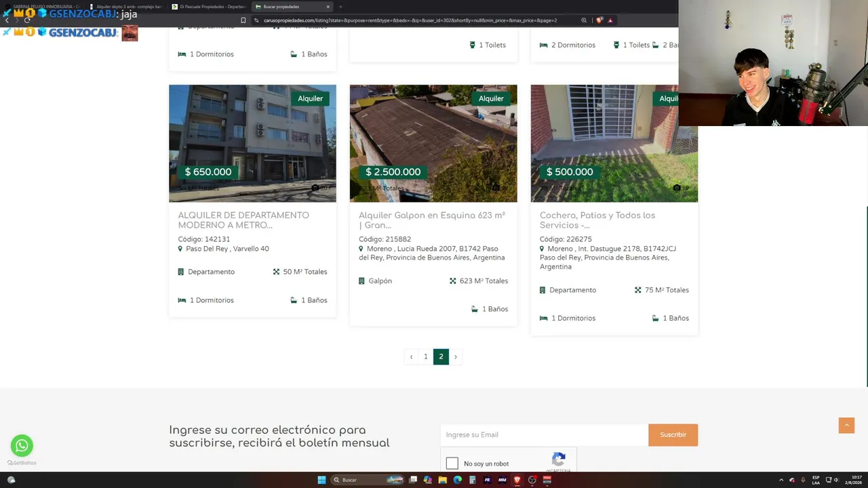Go to next page arrow in pagination
The image size is (868, 488).
456,357
